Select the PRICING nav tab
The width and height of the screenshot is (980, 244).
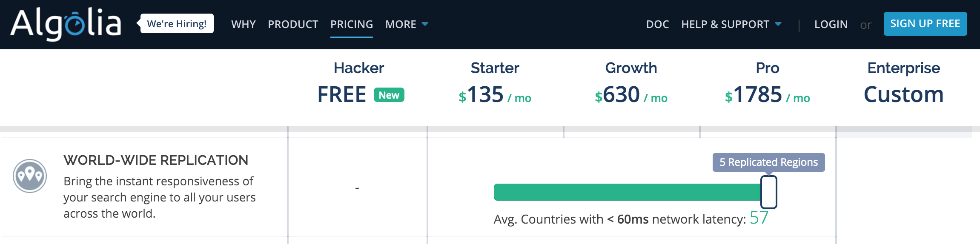[x=352, y=24]
